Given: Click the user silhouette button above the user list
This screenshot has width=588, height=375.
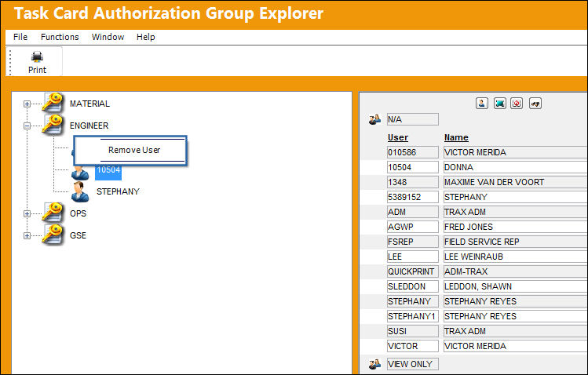Looking at the screenshot, I should point(482,103).
